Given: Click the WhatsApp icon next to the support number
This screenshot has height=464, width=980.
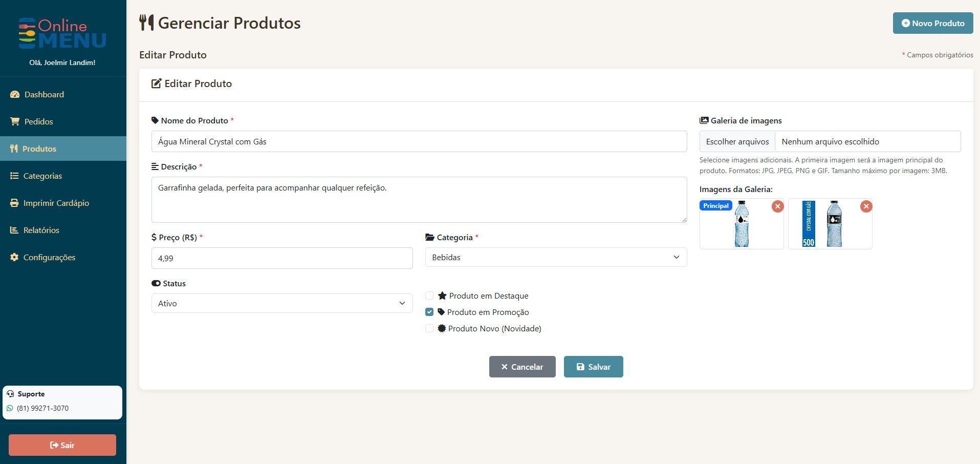Looking at the screenshot, I should tap(9, 408).
